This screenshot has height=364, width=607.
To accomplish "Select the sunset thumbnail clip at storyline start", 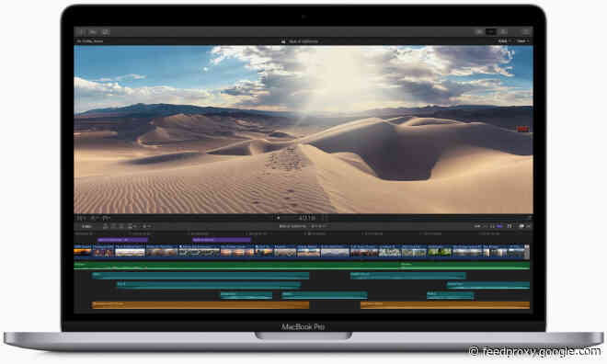I will [x=83, y=251].
